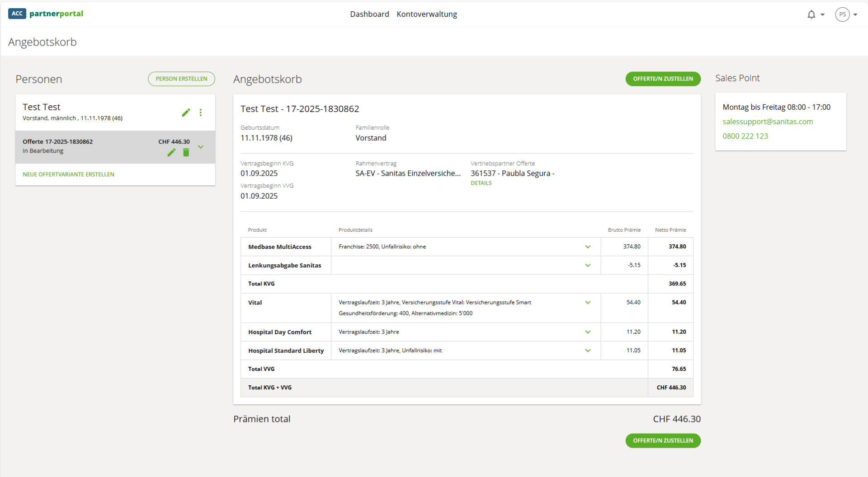This screenshot has width=868, height=477.
Task: Click Hospital Standard Liberty Netto value 11.05
Action: click(x=679, y=351)
